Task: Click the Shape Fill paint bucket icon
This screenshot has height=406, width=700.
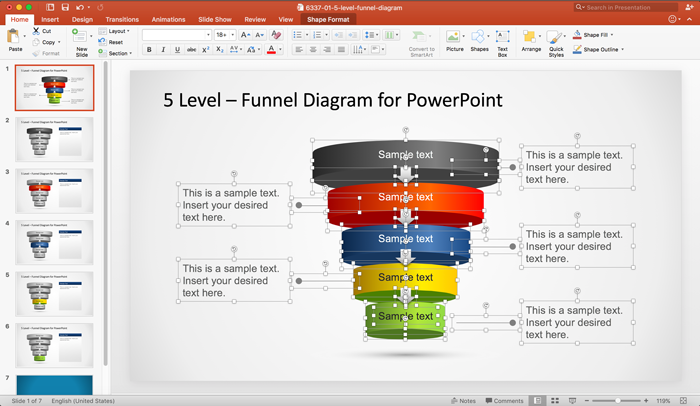Action: tap(577, 34)
